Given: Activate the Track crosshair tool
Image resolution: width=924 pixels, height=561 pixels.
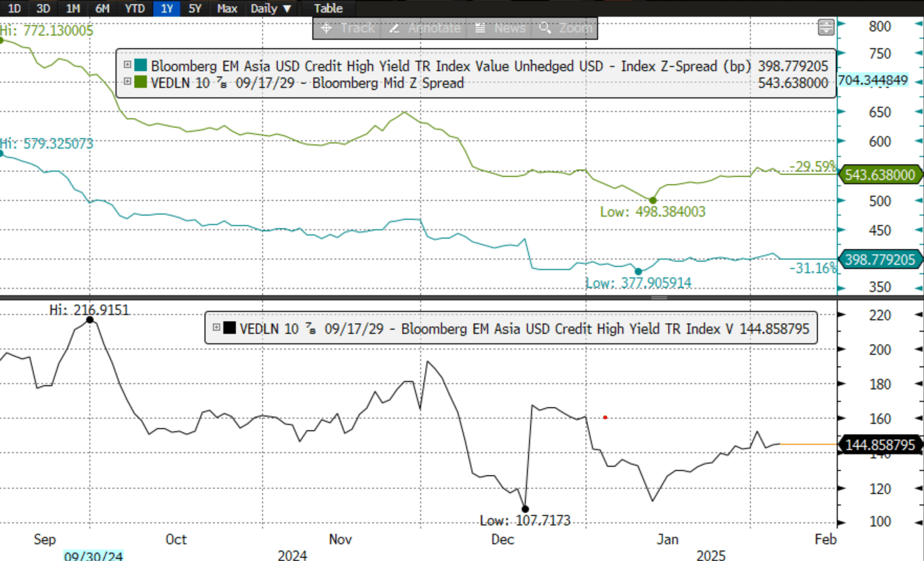Looking at the screenshot, I should (345, 28).
